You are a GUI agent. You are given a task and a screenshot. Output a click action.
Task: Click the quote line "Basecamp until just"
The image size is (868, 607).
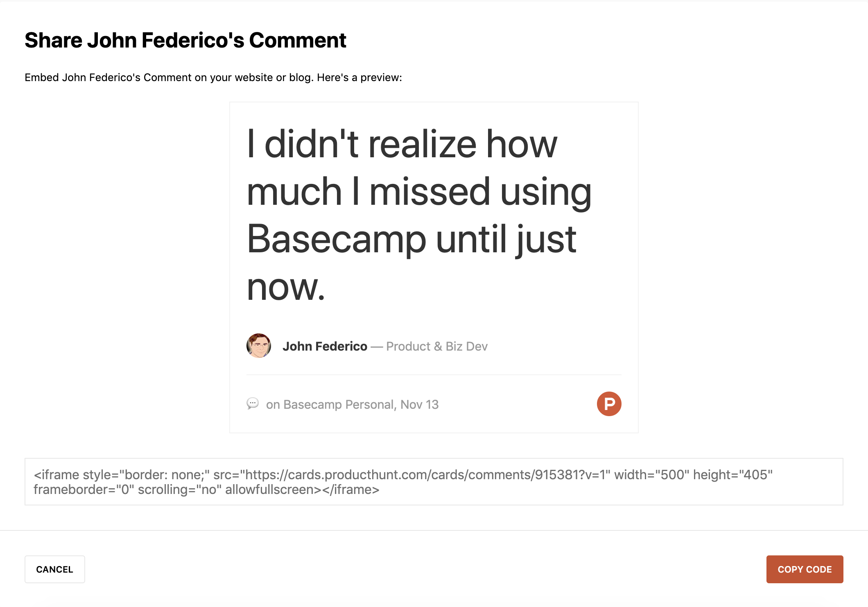point(411,239)
